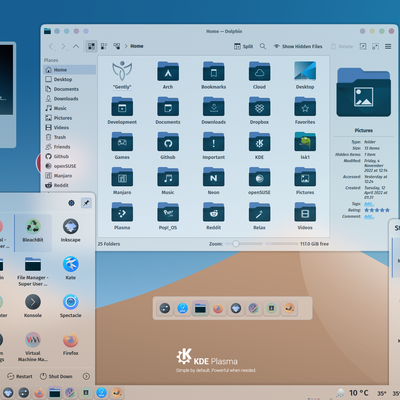The width and height of the screenshot is (400, 400).
Task: Open Trash in Places sidebar
Action: [70, 137]
